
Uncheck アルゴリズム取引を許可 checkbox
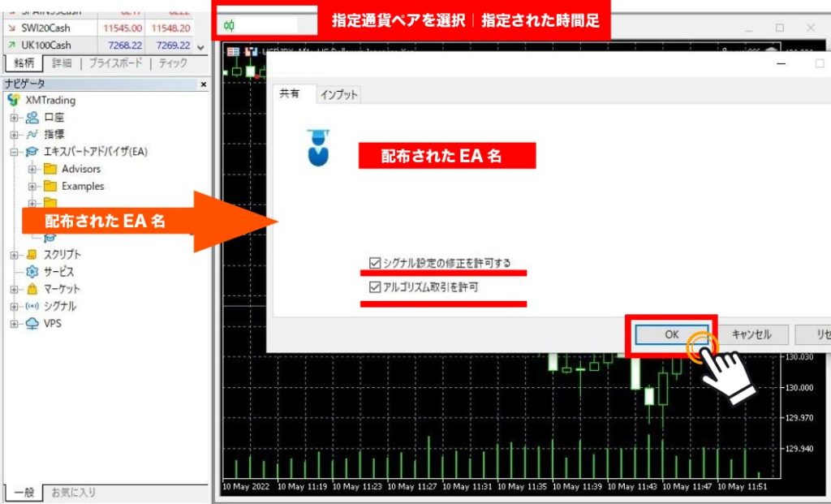[x=374, y=286]
